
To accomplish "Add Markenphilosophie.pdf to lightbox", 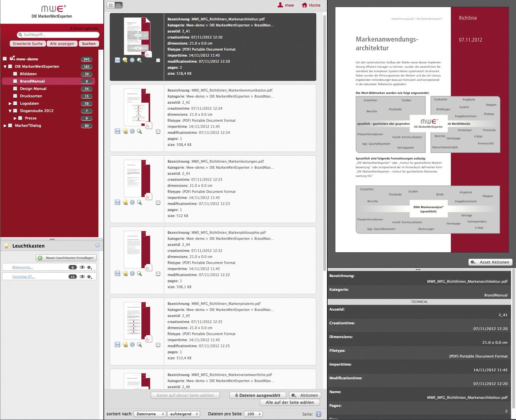I will pyautogui.click(x=125, y=273).
